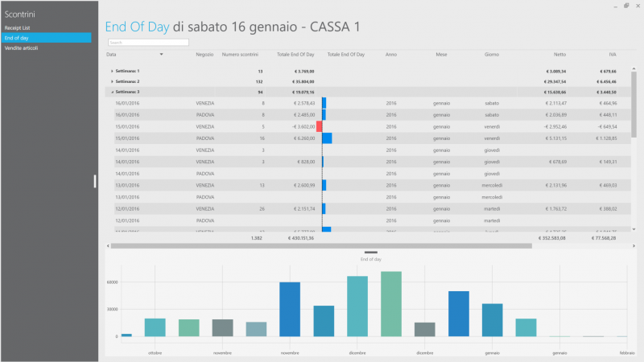The width and height of the screenshot is (644, 362).
Task: Select Vendite articoli in the sidebar
Action: [x=22, y=48]
